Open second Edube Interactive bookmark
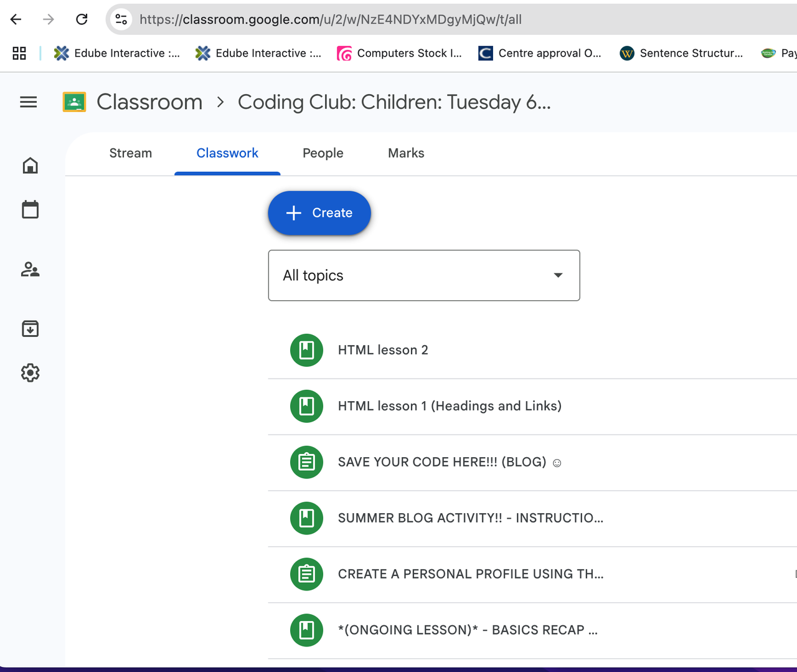Image resolution: width=797 pixels, height=672 pixels. pyautogui.click(x=258, y=53)
